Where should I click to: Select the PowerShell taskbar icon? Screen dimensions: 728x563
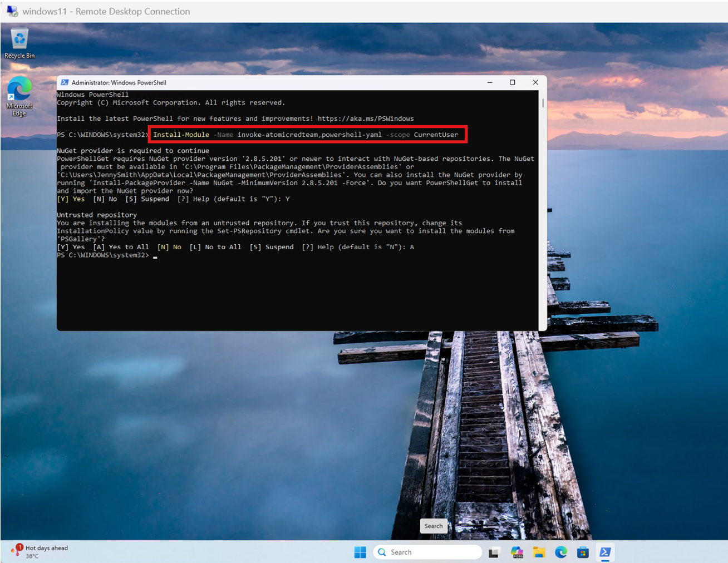pos(605,552)
